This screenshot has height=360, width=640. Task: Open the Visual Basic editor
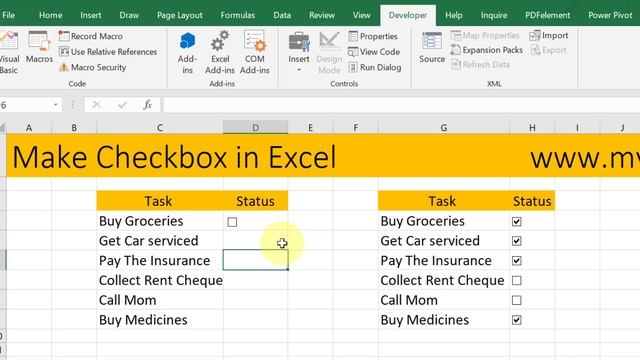(x=9, y=52)
